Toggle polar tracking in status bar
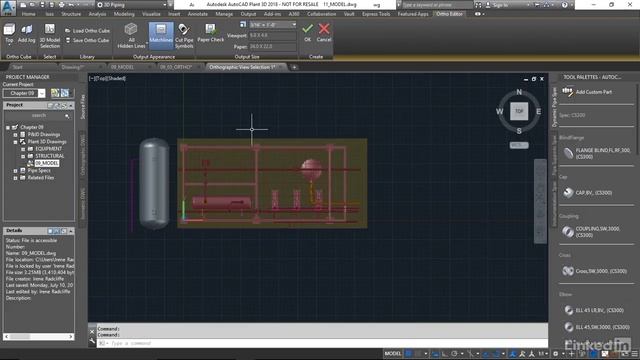The image size is (640, 360). (x=454, y=353)
